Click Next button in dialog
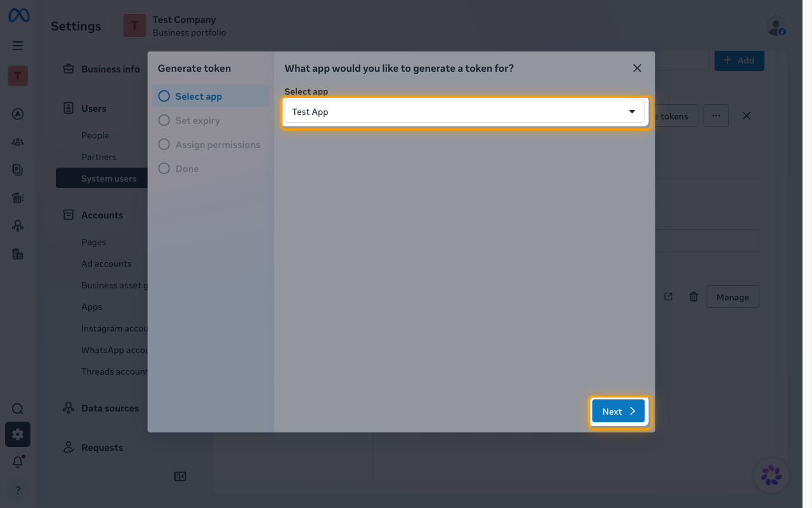This screenshot has height=508, width=812. point(619,411)
